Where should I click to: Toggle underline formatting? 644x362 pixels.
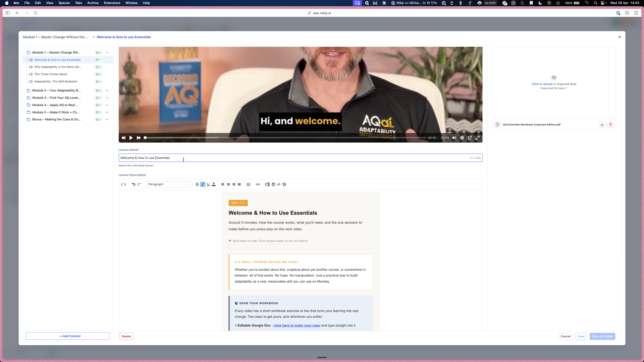208,184
